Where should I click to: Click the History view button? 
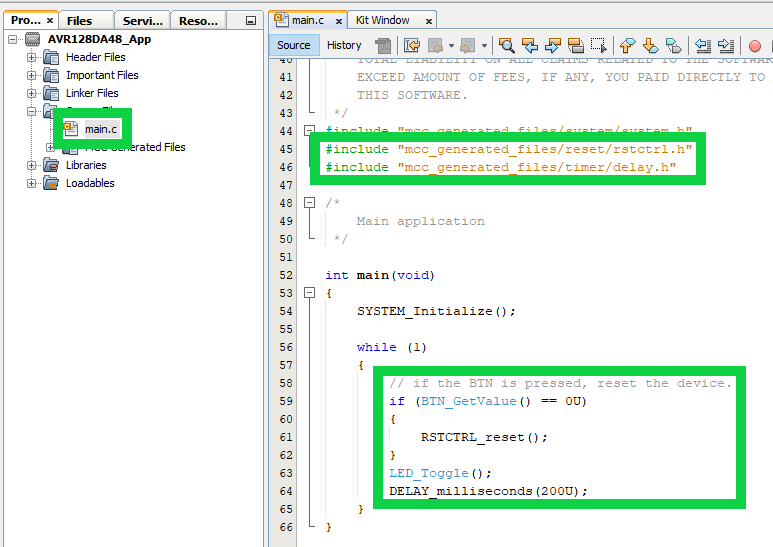coord(344,45)
